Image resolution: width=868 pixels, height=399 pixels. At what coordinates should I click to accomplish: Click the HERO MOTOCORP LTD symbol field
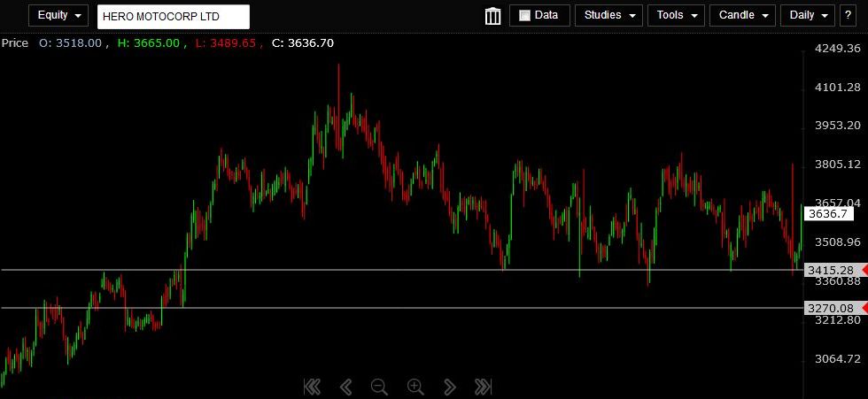[174, 17]
